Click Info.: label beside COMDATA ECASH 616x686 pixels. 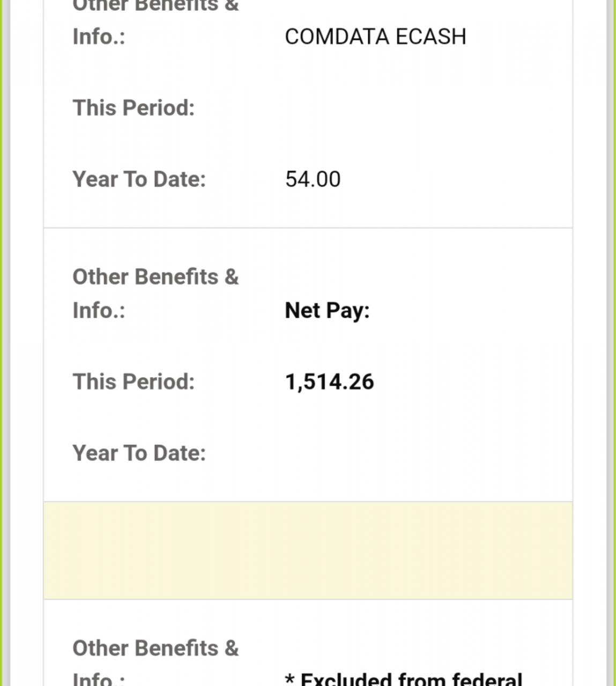coord(99,37)
